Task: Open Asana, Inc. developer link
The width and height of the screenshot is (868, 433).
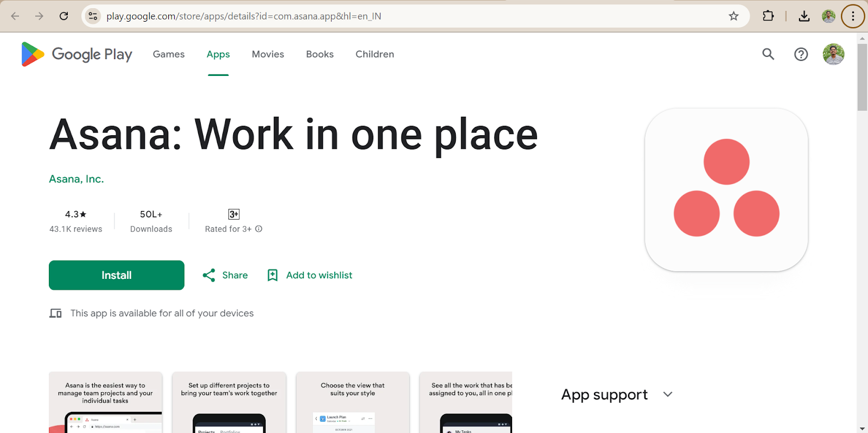Action: click(x=76, y=179)
